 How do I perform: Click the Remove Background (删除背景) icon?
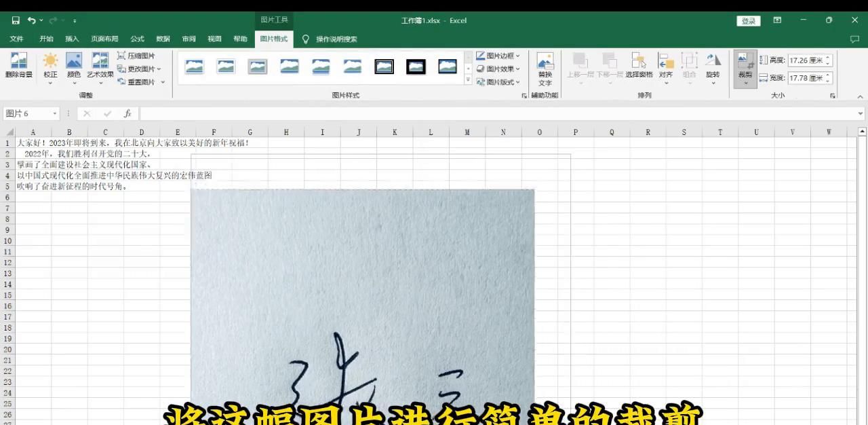(19, 65)
